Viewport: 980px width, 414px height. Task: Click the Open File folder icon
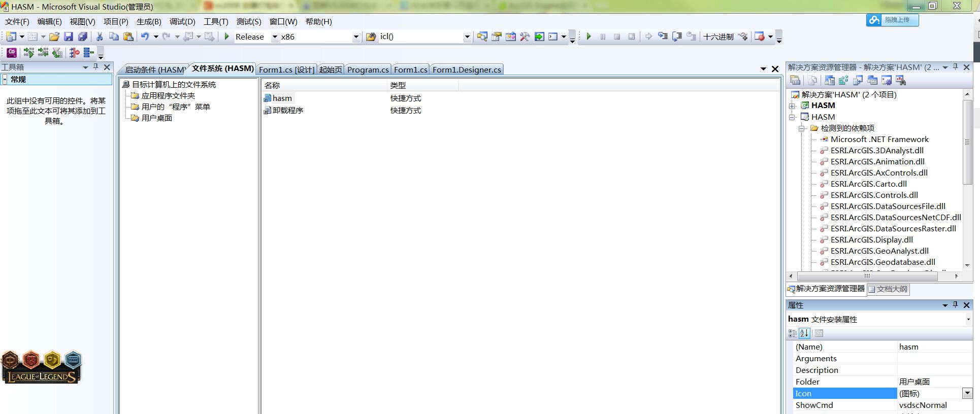54,37
